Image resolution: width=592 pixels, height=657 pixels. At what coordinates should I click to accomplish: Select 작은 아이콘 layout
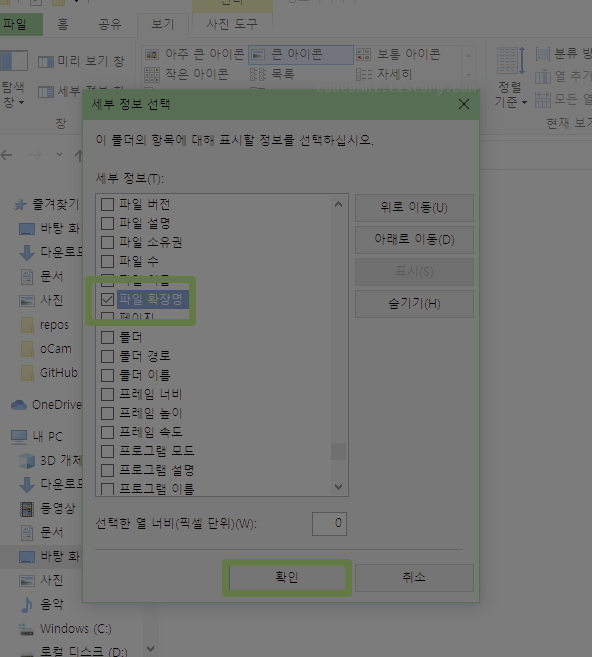pyautogui.click(x=186, y=74)
